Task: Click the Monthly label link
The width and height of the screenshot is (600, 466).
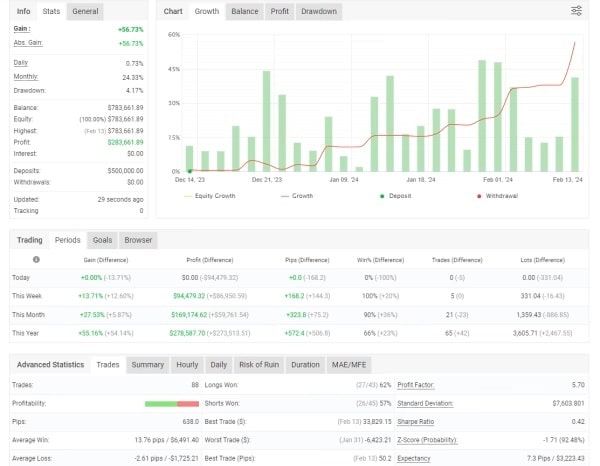Action: click(26, 77)
